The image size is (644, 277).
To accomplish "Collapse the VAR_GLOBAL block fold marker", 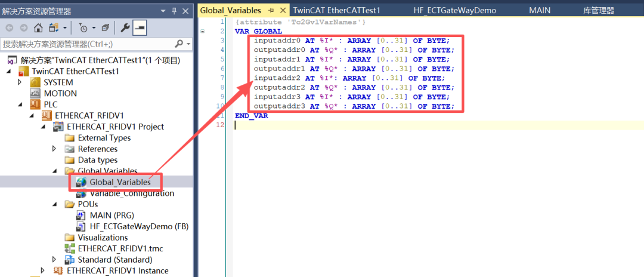I will (203, 31).
